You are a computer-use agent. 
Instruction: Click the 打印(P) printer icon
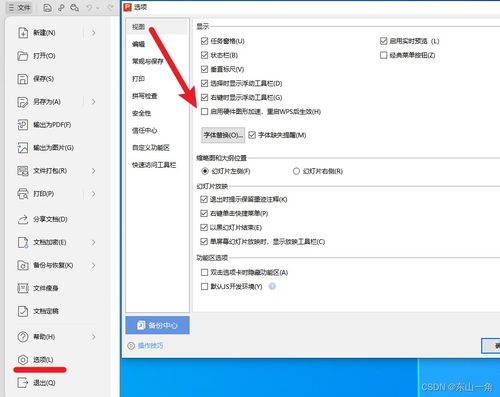coord(23,194)
